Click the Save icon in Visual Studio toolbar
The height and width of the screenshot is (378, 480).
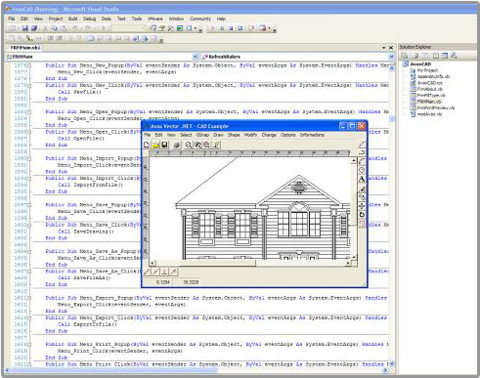pos(25,28)
